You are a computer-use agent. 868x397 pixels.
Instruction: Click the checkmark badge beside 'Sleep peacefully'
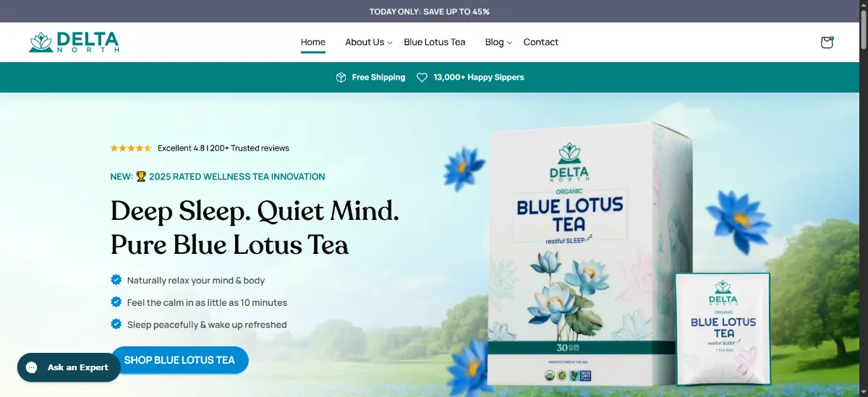[x=116, y=325]
